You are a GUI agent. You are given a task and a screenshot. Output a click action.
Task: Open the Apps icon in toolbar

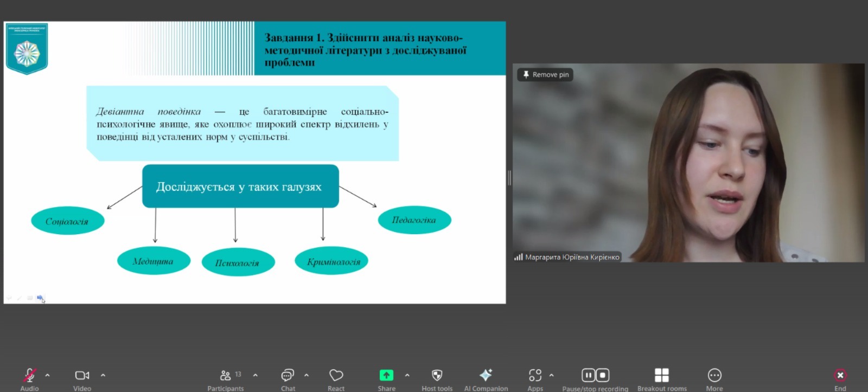tap(535, 375)
